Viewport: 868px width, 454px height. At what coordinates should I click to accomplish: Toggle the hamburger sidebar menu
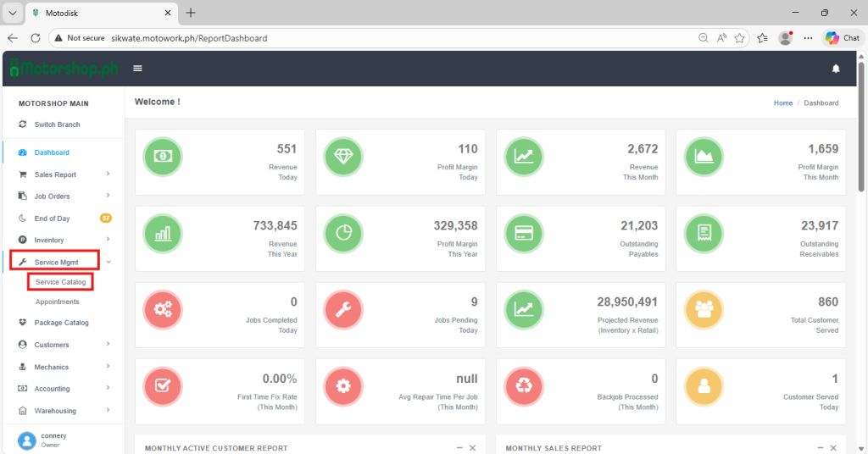coord(137,69)
